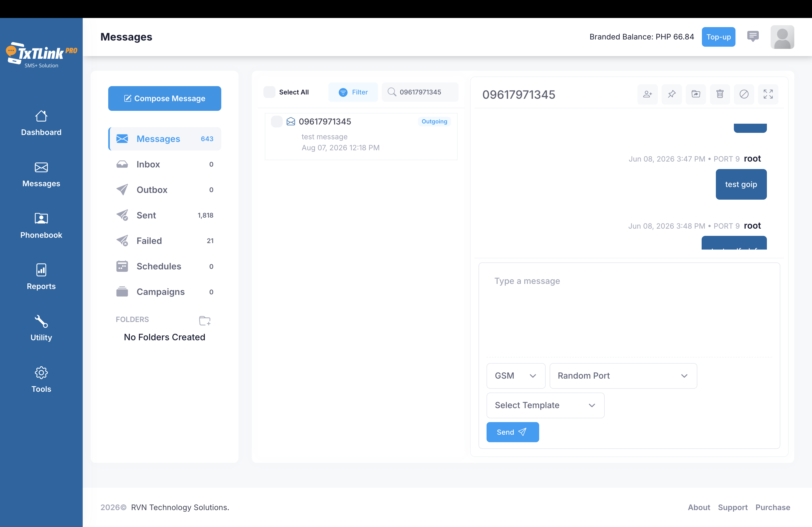Open the Random Port dropdown
Screen dimensions: 812x527
[x=623, y=376]
